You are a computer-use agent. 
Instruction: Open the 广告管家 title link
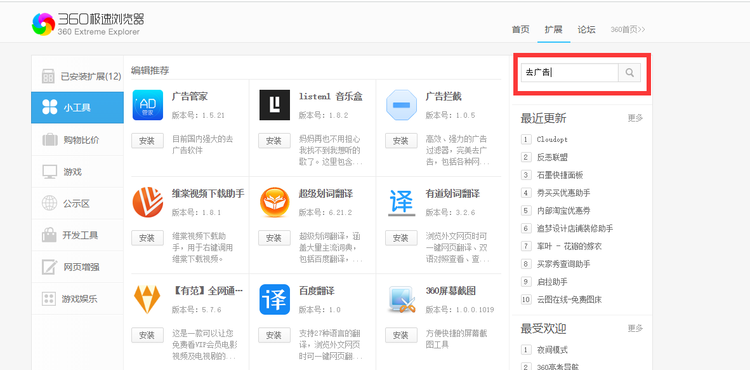point(189,96)
